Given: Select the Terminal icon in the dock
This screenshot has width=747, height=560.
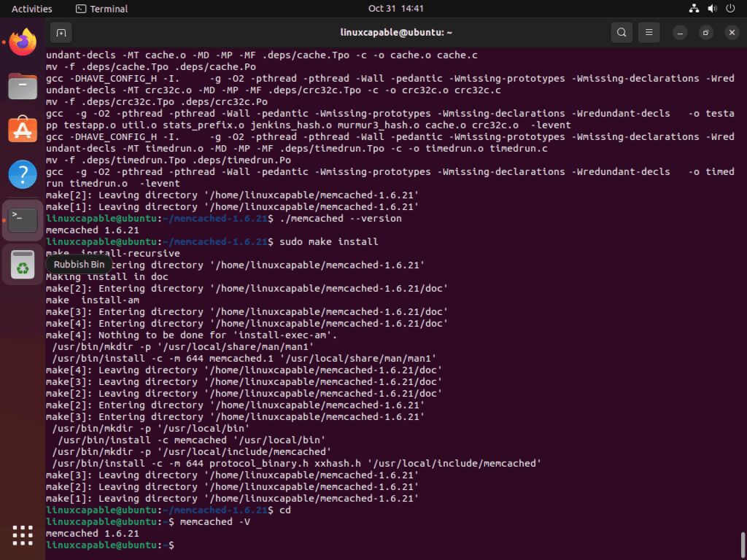Looking at the screenshot, I should point(23,219).
